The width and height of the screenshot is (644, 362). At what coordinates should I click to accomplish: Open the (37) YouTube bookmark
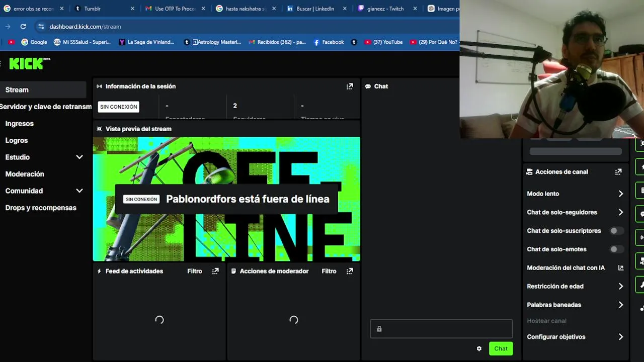tap(383, 42)
